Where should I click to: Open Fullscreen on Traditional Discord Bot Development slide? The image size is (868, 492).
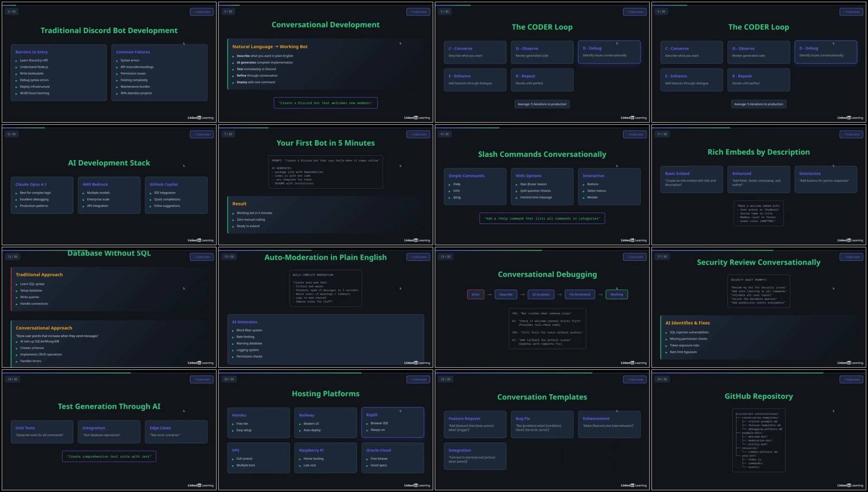click(x=202, y=12)
